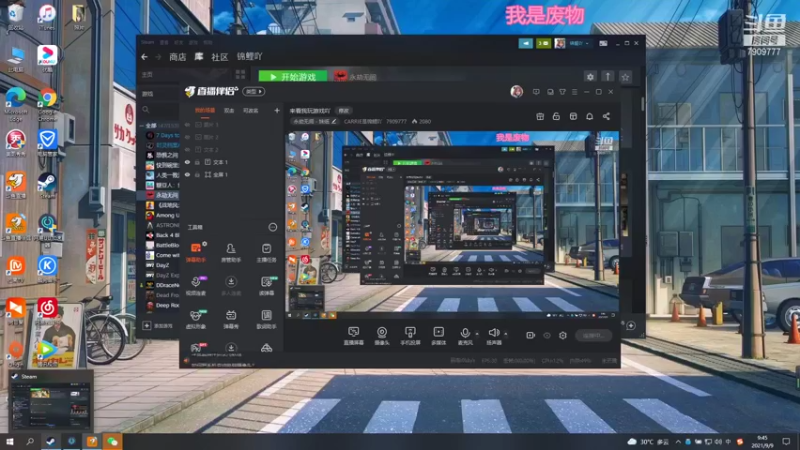Collapse the 全部 category in Steam library

click(x=142, y=126)
